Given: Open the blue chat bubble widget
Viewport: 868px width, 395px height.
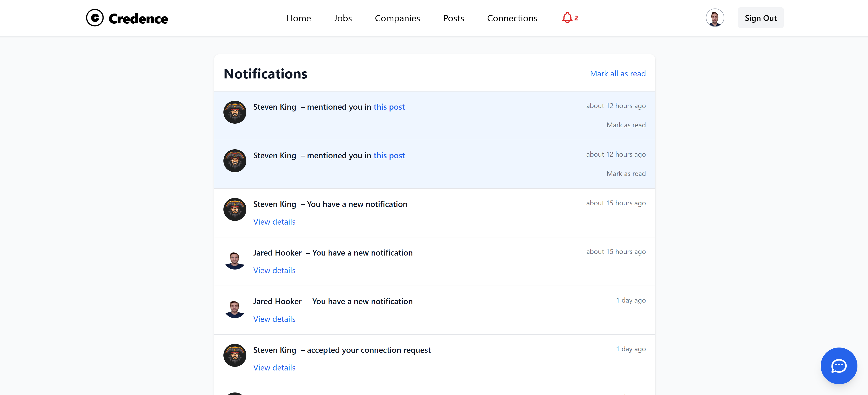Looking at the screenshot, I should click(838, 366).
